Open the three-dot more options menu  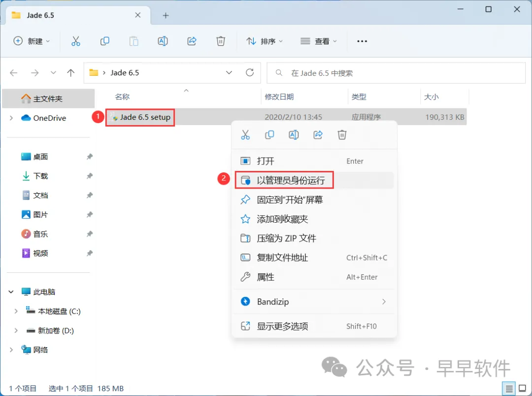(x=362, y=41)
